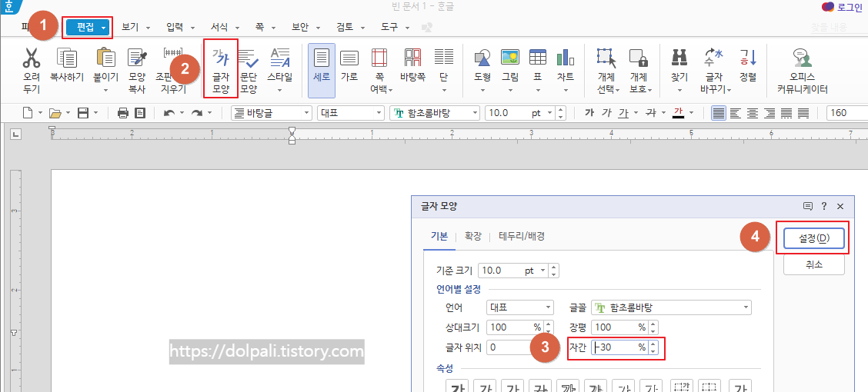Open the 문단 모양 paragraph shape icon
Viewport: 868px width, 392px height.
coord(249,58)
